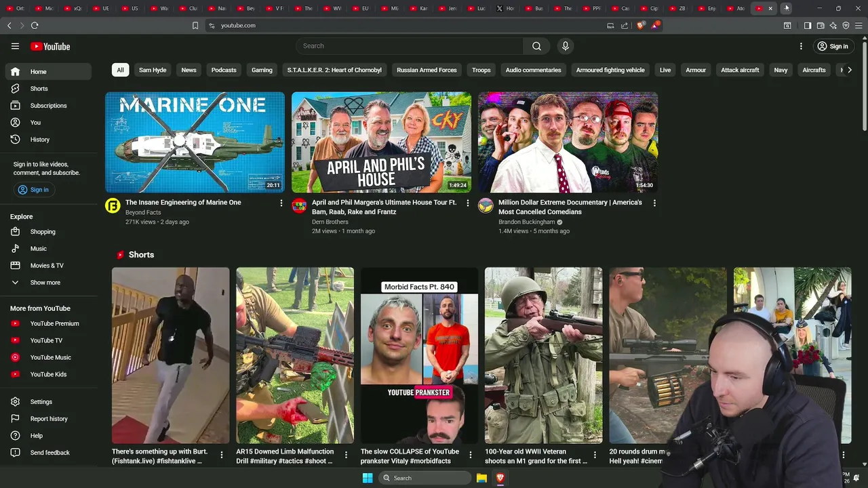Select the Gaming chip
The image size is (868, 488).
point(262,70)
